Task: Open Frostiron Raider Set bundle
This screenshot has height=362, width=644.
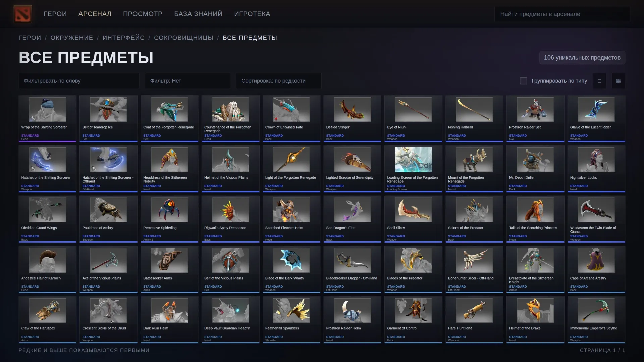Action: click(535, 119)
